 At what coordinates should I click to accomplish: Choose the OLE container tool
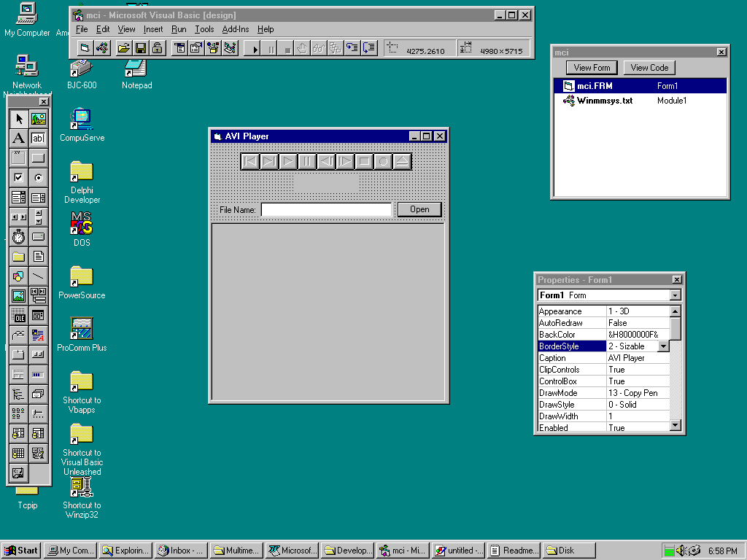pyautogui.click(x=19, y=316)
